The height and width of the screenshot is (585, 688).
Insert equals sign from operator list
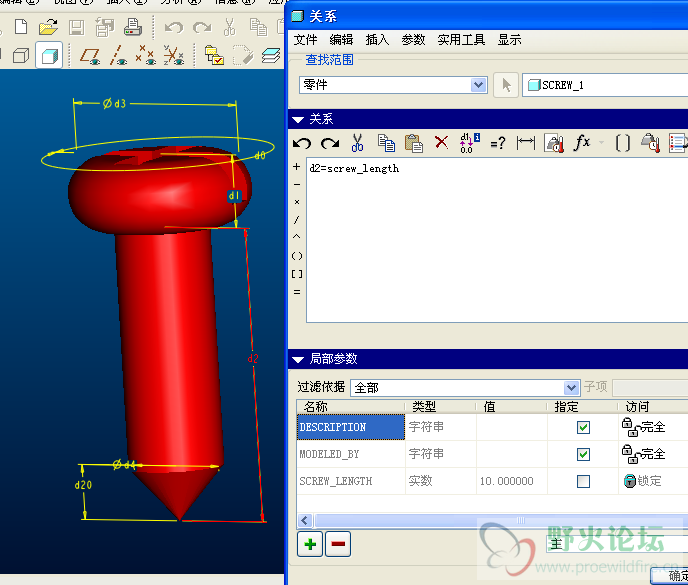(297, 292)
